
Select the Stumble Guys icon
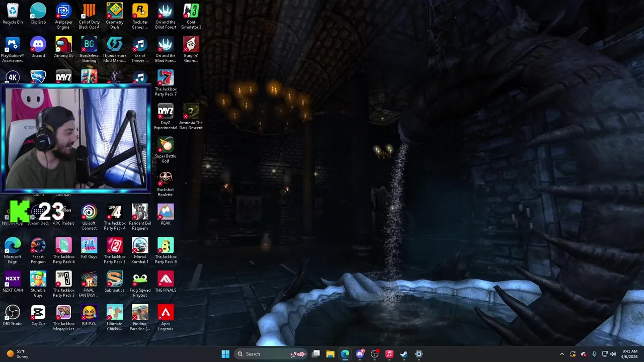(38, 285)
